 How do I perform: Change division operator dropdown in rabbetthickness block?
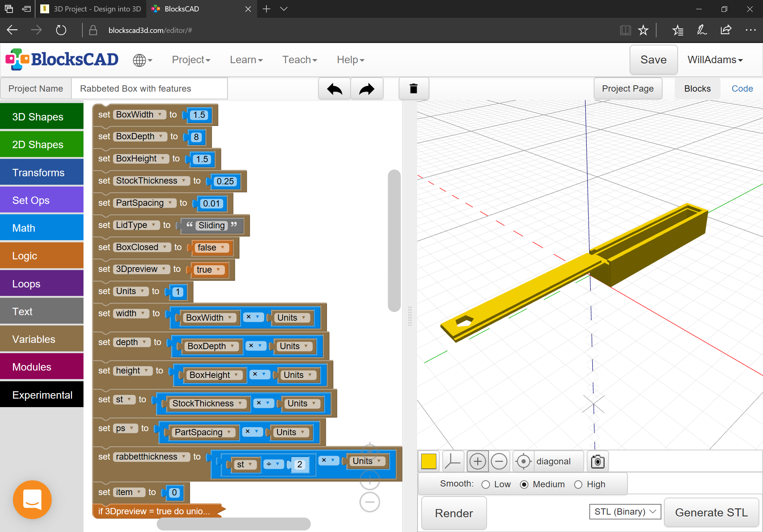coord(273,464)
